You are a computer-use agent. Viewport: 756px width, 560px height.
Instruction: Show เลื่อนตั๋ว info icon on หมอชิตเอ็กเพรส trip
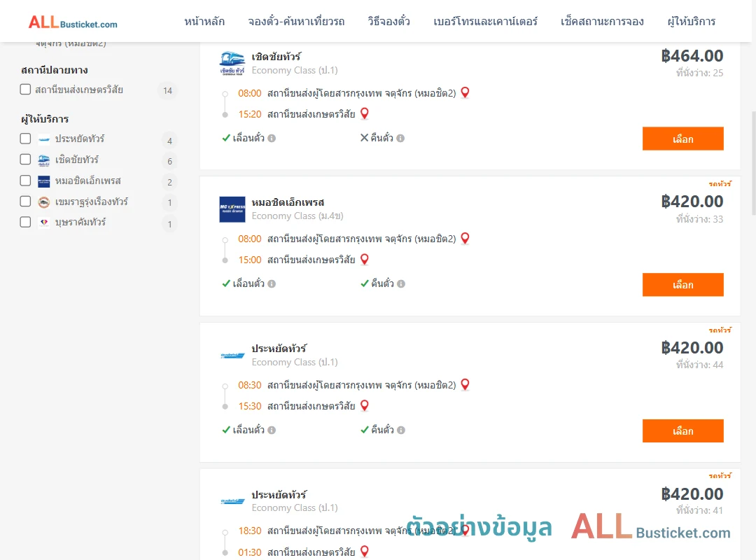pos(272,284)
